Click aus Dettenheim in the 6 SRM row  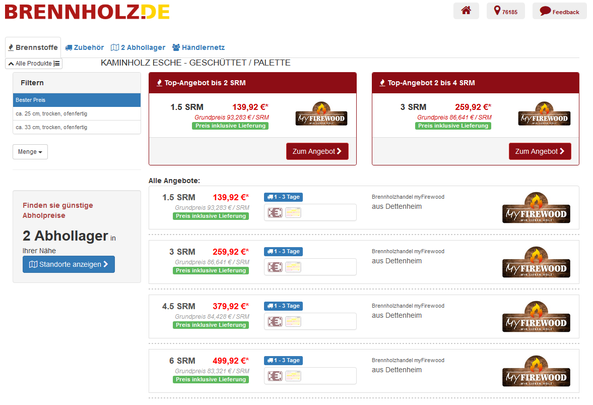tap(397, 370)
